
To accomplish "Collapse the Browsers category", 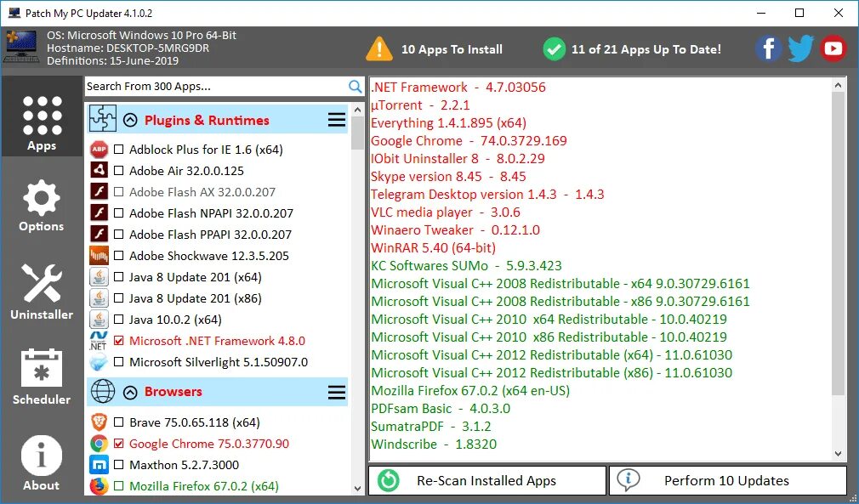I will click(130, 392).
